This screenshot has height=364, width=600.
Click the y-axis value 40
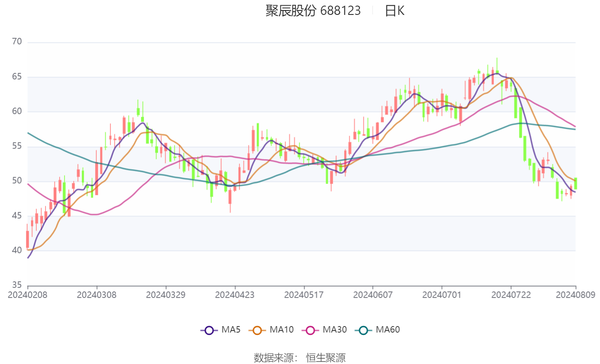coord(17,250)
